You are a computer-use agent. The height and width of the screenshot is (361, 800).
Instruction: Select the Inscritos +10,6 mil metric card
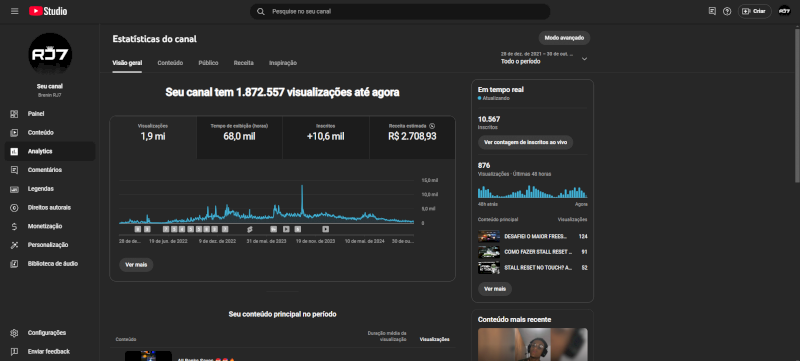pyautogui.click(x=326, y=137)
